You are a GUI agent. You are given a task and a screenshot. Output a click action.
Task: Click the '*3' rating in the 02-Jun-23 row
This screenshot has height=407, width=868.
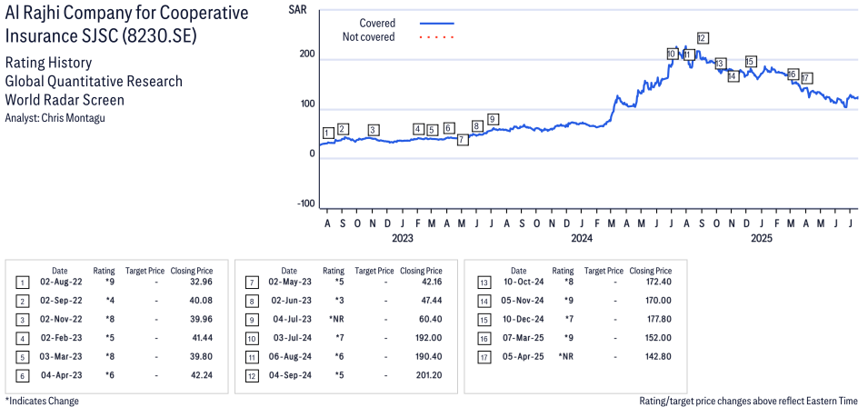click(340, 301)
